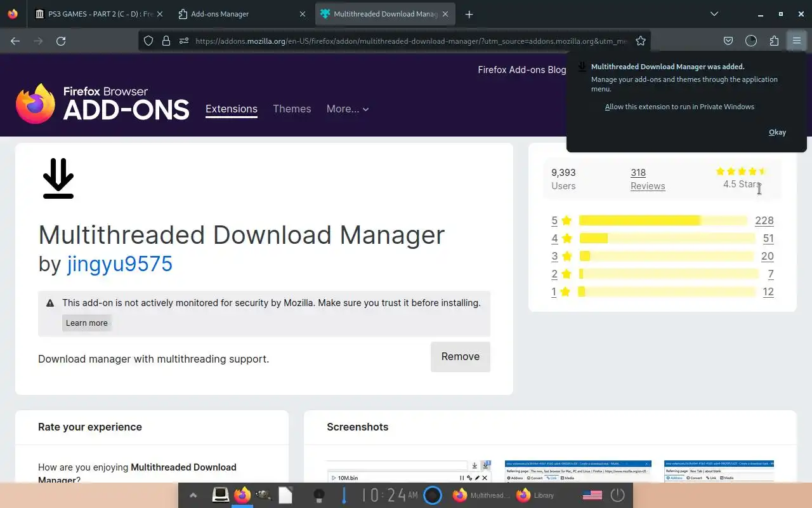Image resolution: width=812 pixels, height=508 pixels.
Task: Click the Firefox Add-ons logo
Action: pyautogui.click(x=103, y=104)
